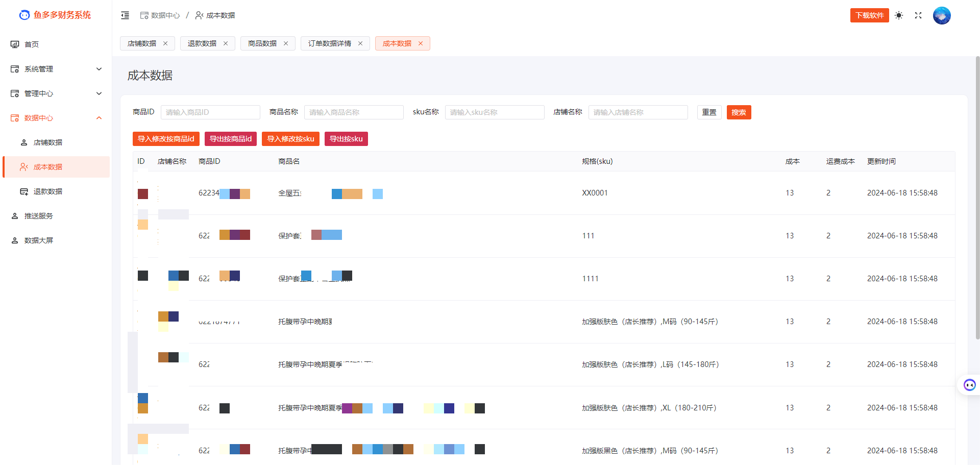980x465 pixels.
Task: Expand the 系统管理 menu
Action: click(56, 69)
